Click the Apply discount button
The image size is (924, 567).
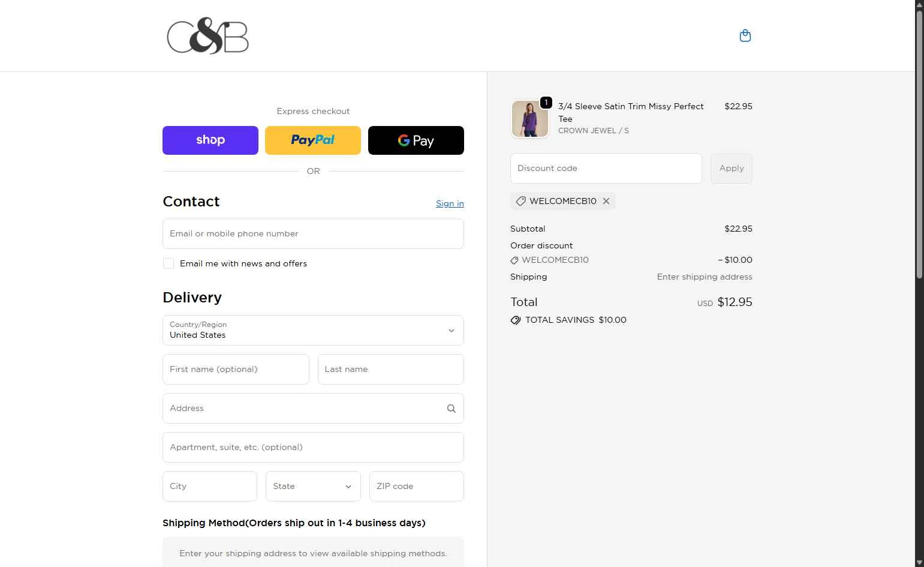tap(732, 169)
